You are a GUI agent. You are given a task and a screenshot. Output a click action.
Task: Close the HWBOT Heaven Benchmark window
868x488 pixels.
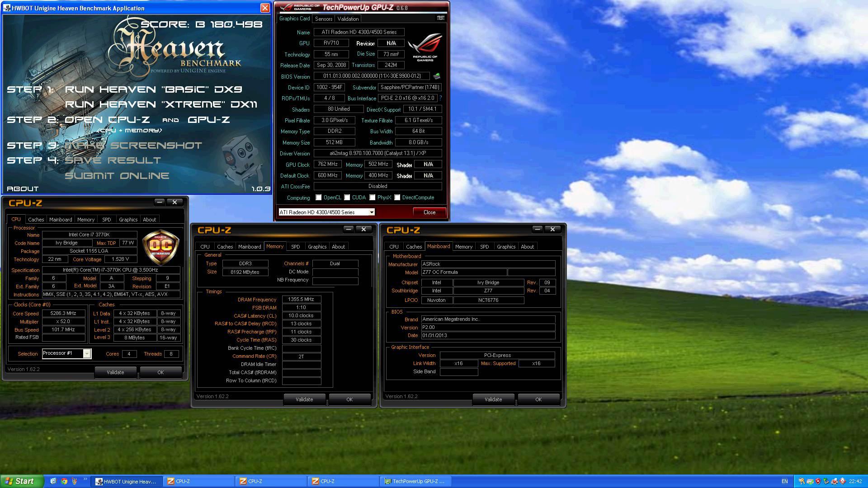coord(265,8)
